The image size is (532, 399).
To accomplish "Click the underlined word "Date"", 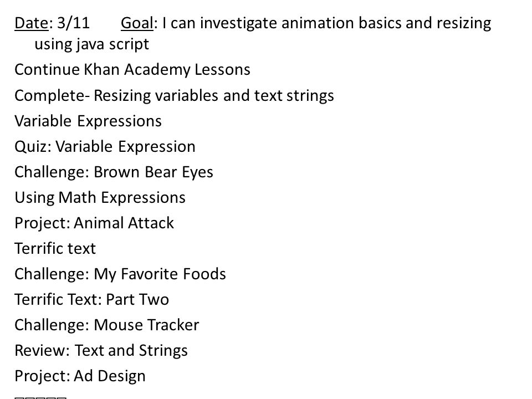I will click(32, 23).
